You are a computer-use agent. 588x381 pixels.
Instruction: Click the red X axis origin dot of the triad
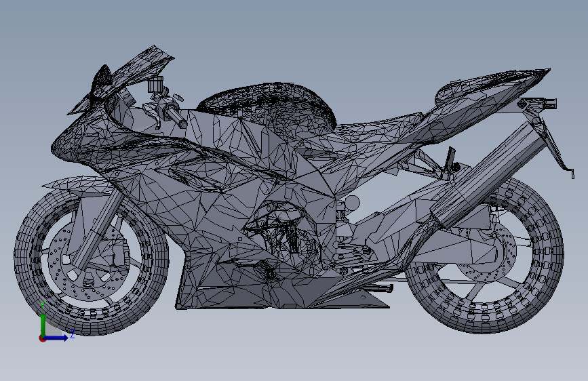[42, 338]
